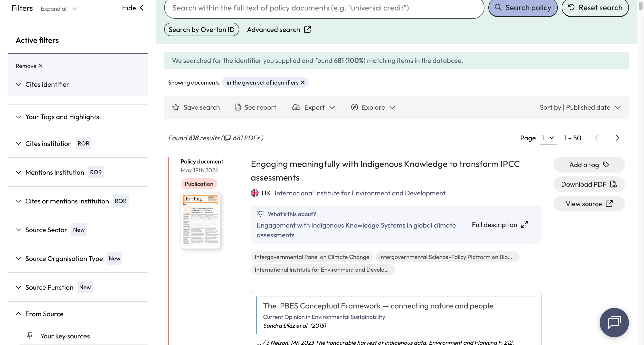Viewport: 644px width, 345px height.
Task: Remove the given set of identifiers chip
Action: coord(303,83)
